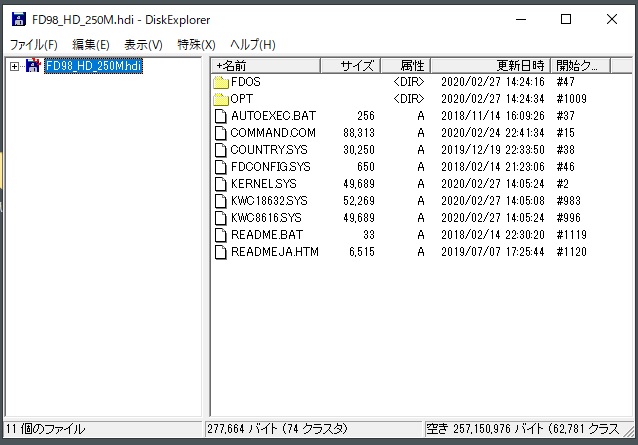Click the KWC18632.SYS file icon
The image size is (638, 445).
tap(221, 201)
